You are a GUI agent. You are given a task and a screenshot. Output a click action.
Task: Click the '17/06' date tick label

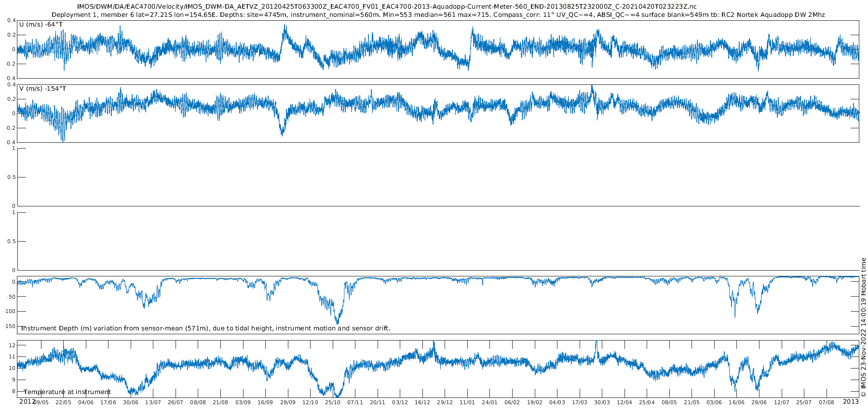[108, 402]
